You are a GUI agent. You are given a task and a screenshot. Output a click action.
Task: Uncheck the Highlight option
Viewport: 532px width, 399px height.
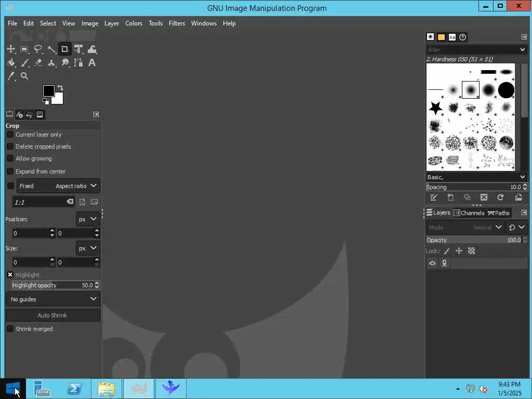tap(10, 274)
